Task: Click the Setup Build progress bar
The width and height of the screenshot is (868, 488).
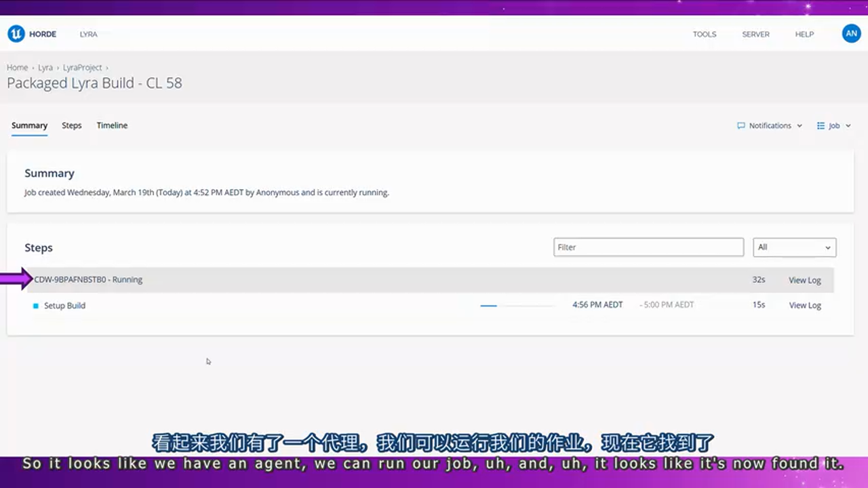Action: [517, 306]
